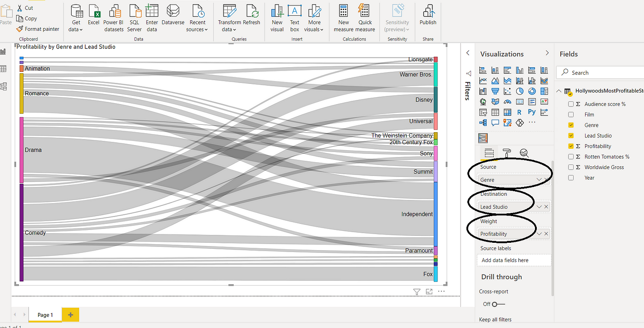Open Dataverse connector
Viewport: 644px width, 328px height.
(173, 15)
